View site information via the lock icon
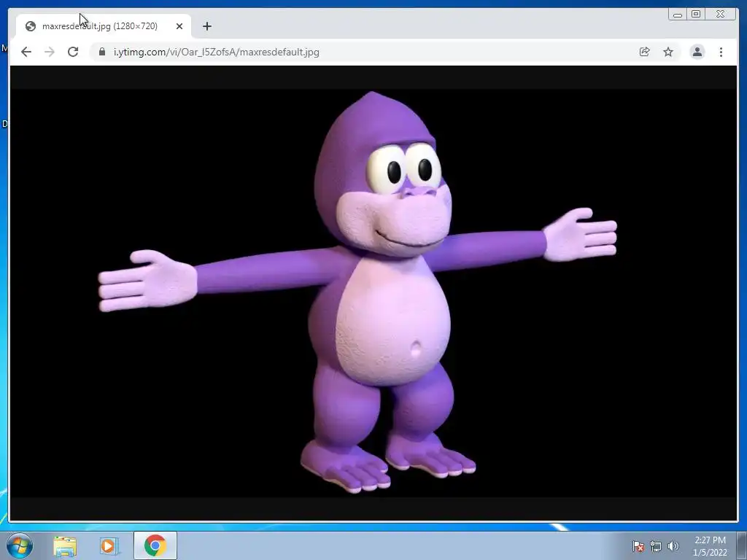The image size is (747, 560). tap(102, 52)
